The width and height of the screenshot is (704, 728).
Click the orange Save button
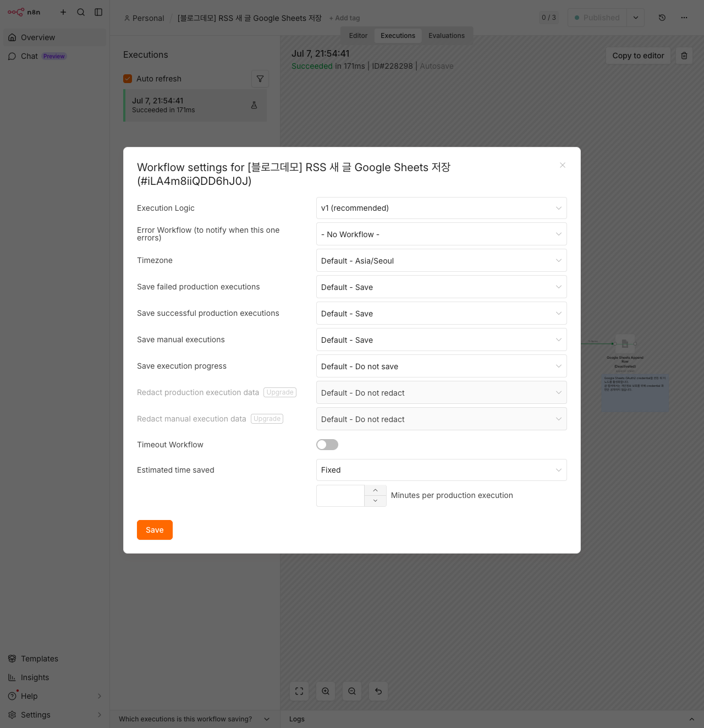pos(155,530)
